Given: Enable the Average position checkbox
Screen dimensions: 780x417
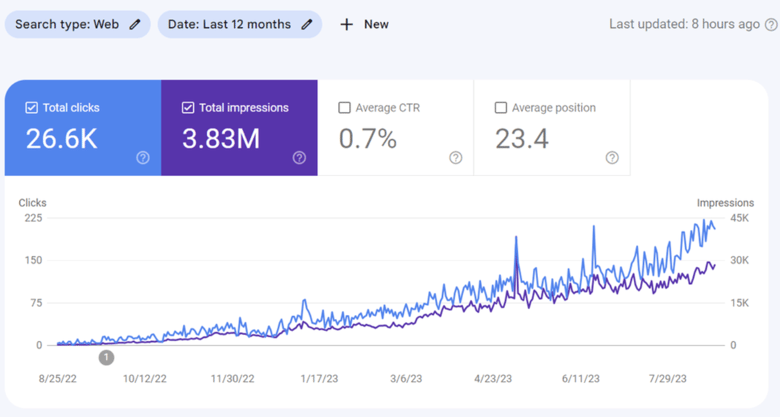Looking at the screenshot, I should 500,107.
